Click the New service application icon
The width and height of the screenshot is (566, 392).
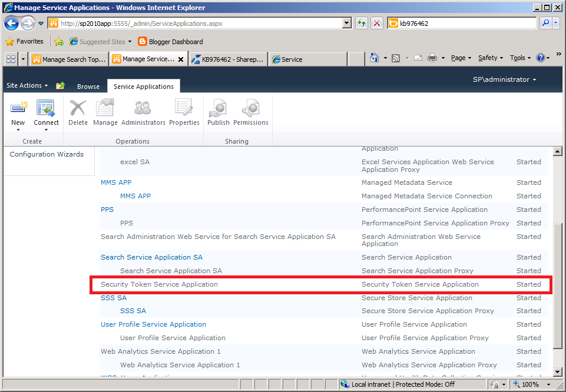18,108
